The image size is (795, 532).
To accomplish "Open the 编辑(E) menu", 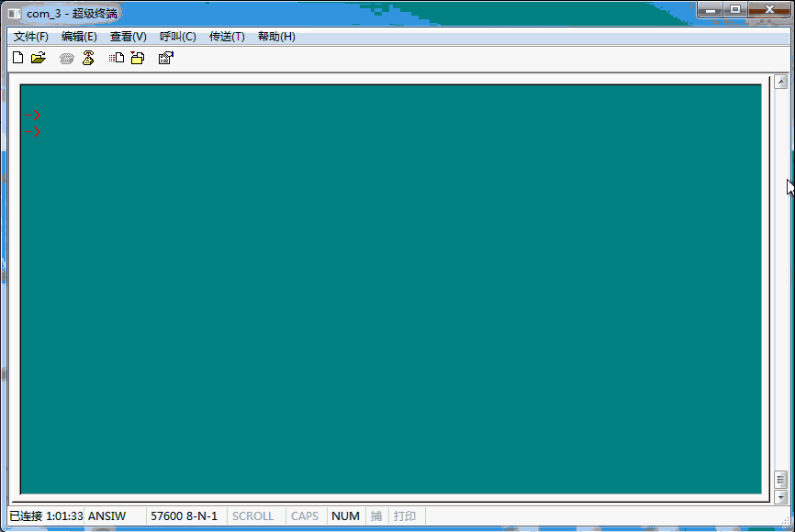I will coord(79,37).
